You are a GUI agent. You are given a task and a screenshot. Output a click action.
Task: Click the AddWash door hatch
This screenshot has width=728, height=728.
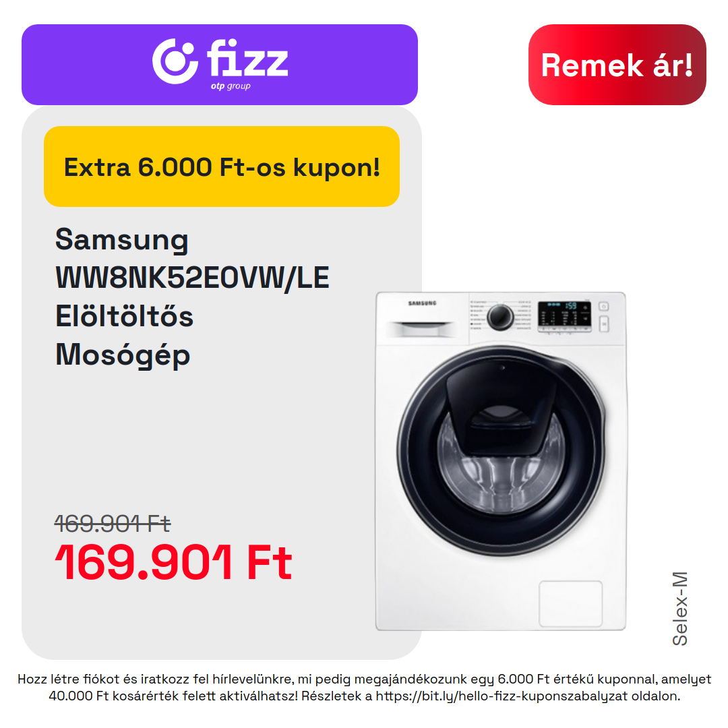tap(501, 406)
